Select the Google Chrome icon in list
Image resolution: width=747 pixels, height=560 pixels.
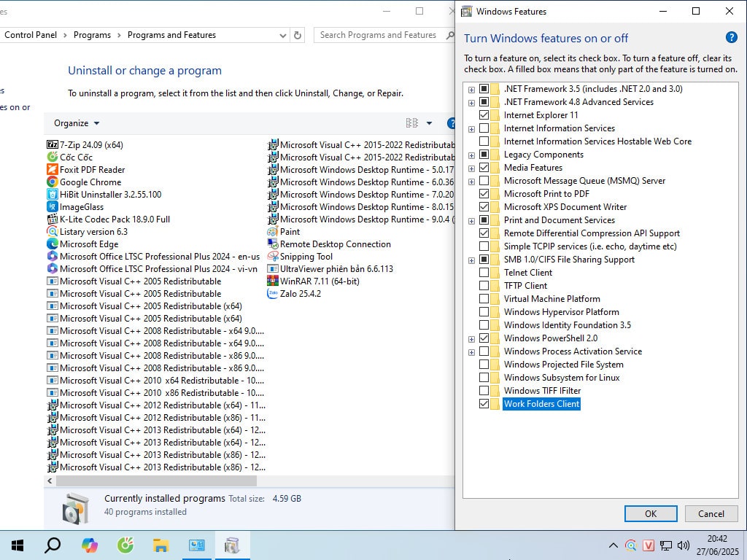53,182
